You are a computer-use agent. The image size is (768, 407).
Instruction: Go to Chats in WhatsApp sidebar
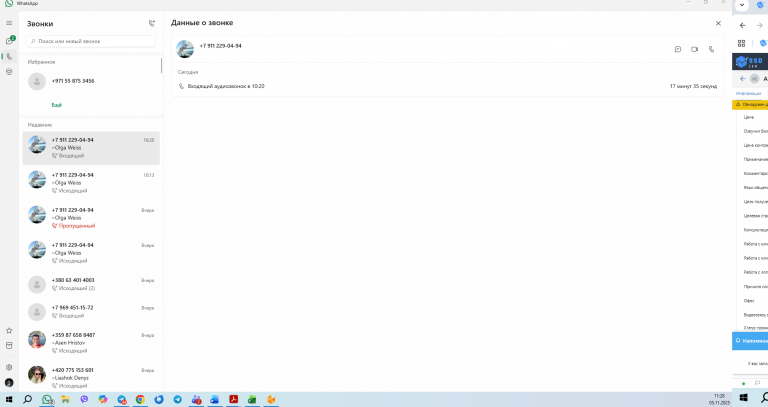pos(9,41)
